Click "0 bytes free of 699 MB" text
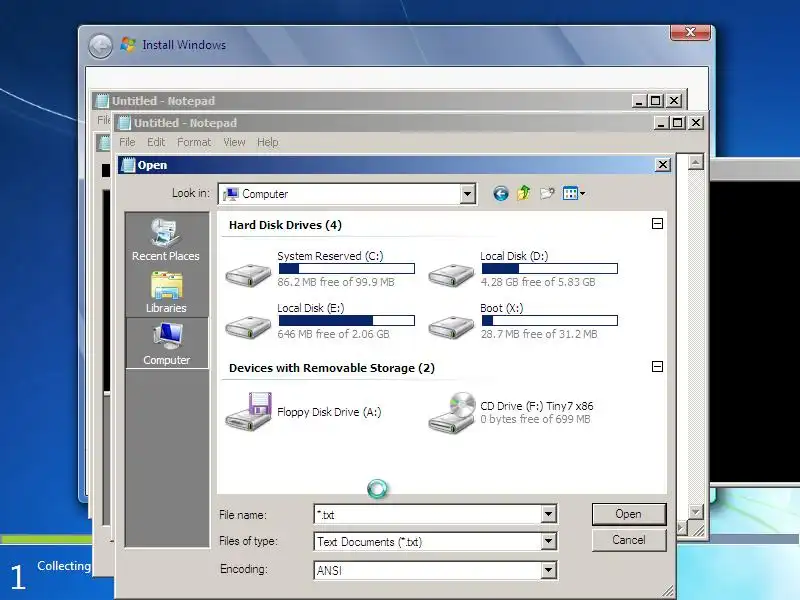Viewport: 800px width, 600px height. [535, 419]
